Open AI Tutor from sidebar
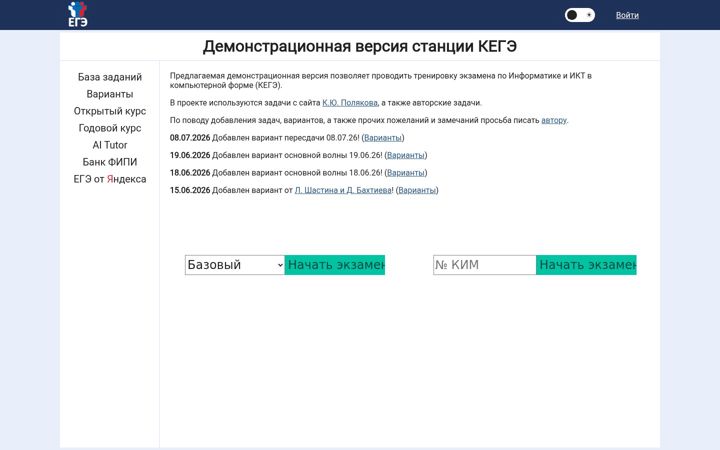 click(110, 145)
